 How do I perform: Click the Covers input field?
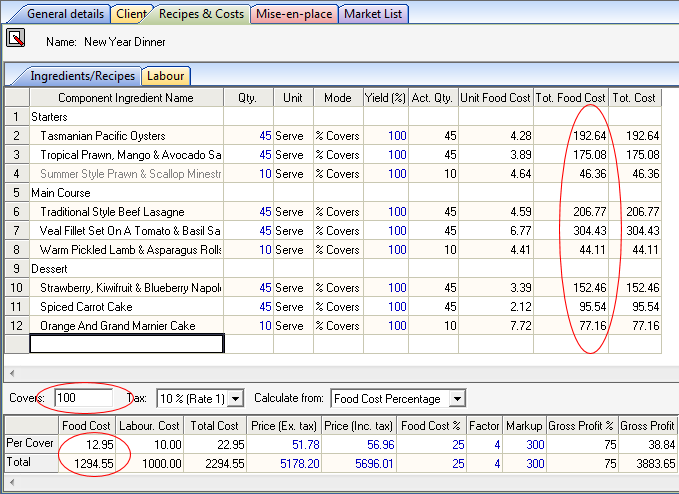[84, 397]
